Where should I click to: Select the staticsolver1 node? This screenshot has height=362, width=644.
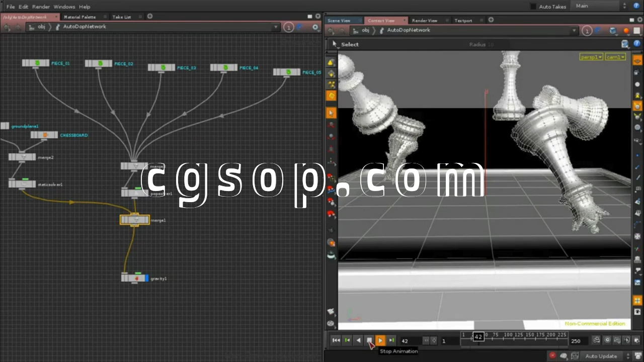pyautogui.click(x=22, y=184)
